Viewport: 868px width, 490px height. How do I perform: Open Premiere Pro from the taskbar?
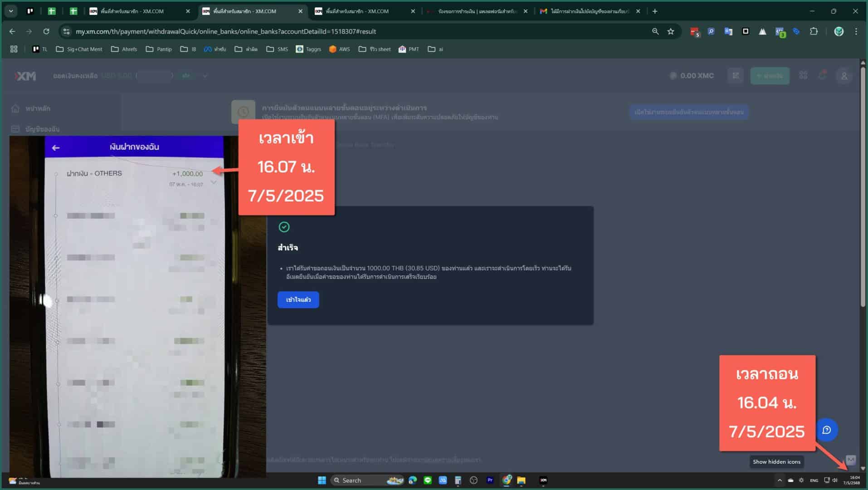(490, 480)
